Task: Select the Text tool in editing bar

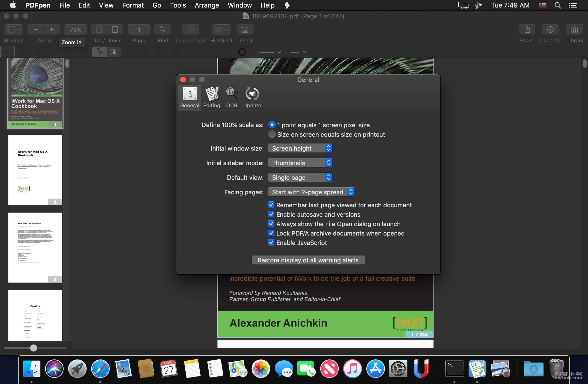Action: 99,52
